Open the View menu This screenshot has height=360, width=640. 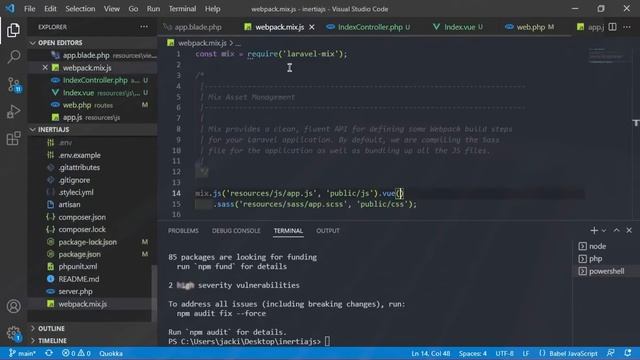[111, 9]
